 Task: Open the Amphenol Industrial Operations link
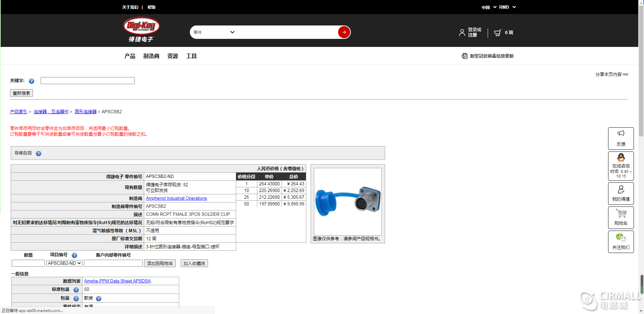click(x=176, y=198)
